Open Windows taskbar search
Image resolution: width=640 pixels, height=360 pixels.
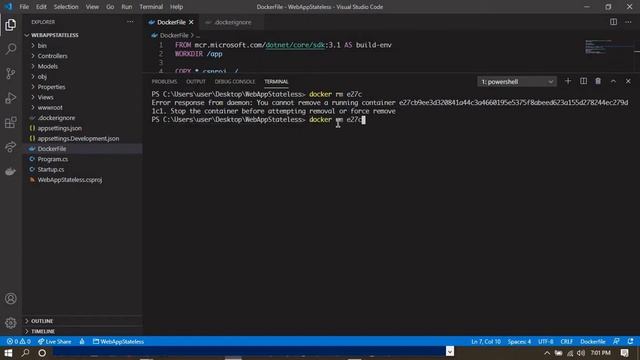point(25,353)
